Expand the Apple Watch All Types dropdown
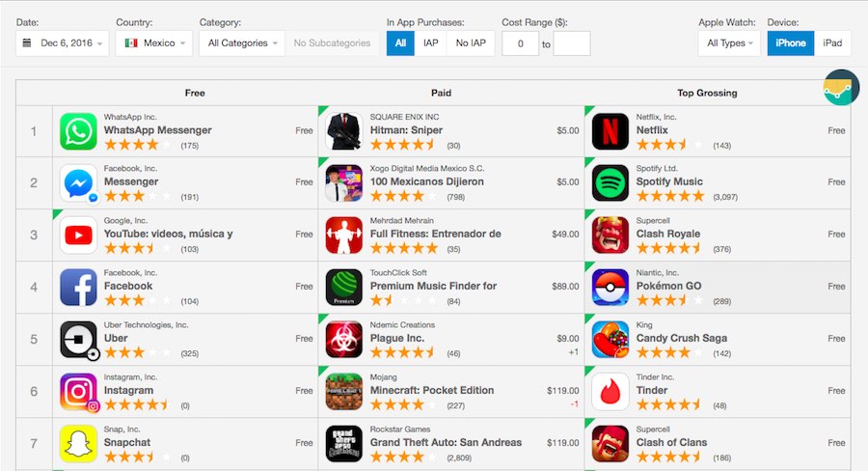The height and width of the screenshot is (471, 868). pyautogui.click(x=730, y=43)
